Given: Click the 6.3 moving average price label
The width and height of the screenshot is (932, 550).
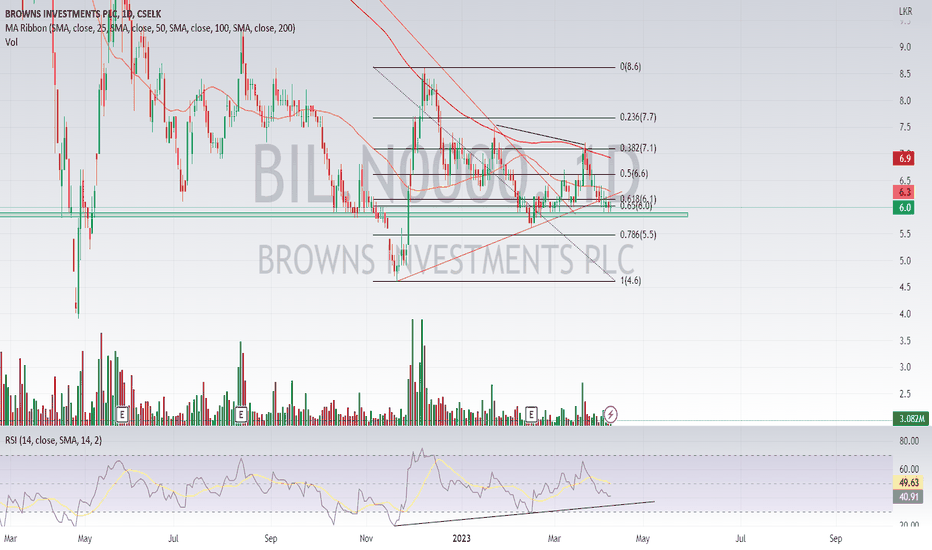Looking at the screenshot, I should click(x=905, y=192).
